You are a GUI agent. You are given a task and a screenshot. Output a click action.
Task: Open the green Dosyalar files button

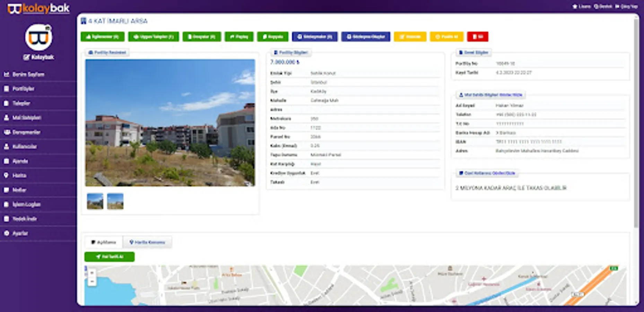click(x=202, y=36)
